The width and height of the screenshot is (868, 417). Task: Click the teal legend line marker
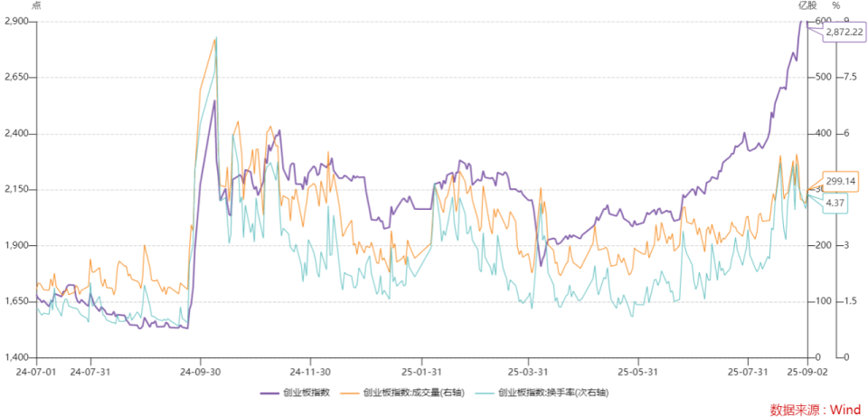coord(485,393)
